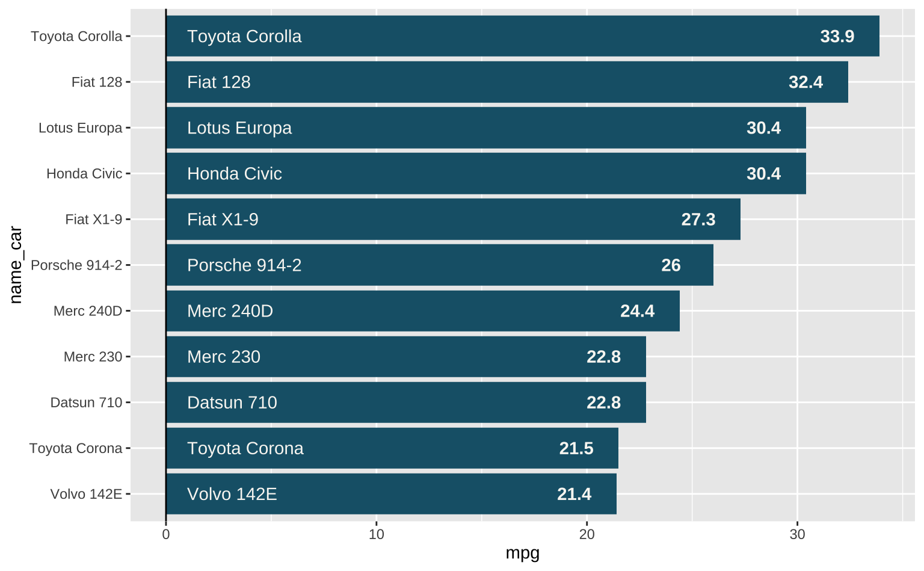This screenshot has height=571, width=924.
Task: Select the Porsche 914-2 bar
Action: tap(439, 265)
